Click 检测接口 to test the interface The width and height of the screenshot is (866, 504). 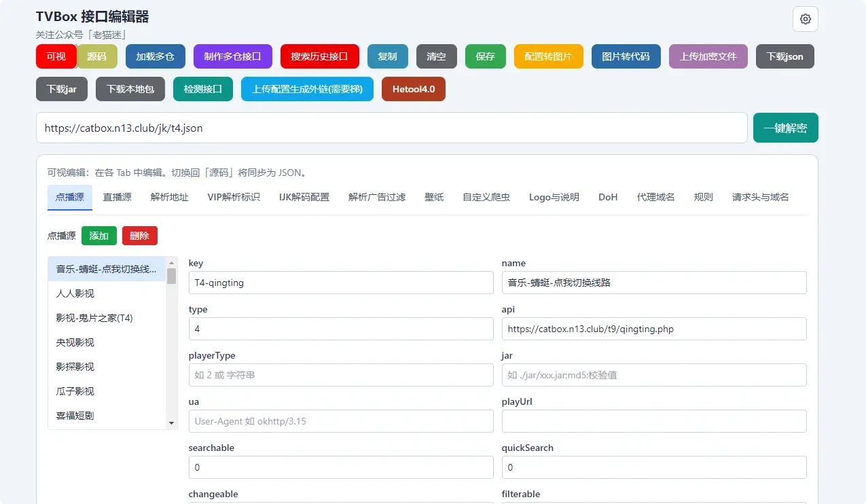tap(202, 88)
